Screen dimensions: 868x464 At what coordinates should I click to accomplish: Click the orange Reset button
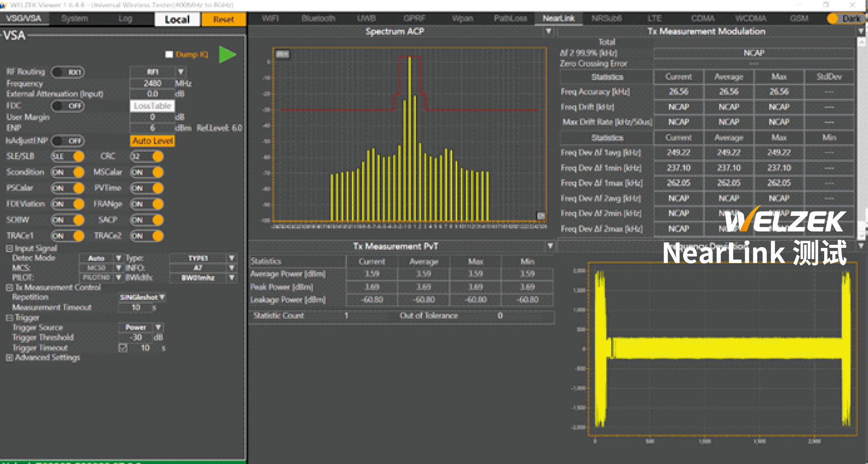(x=223, y=19)
